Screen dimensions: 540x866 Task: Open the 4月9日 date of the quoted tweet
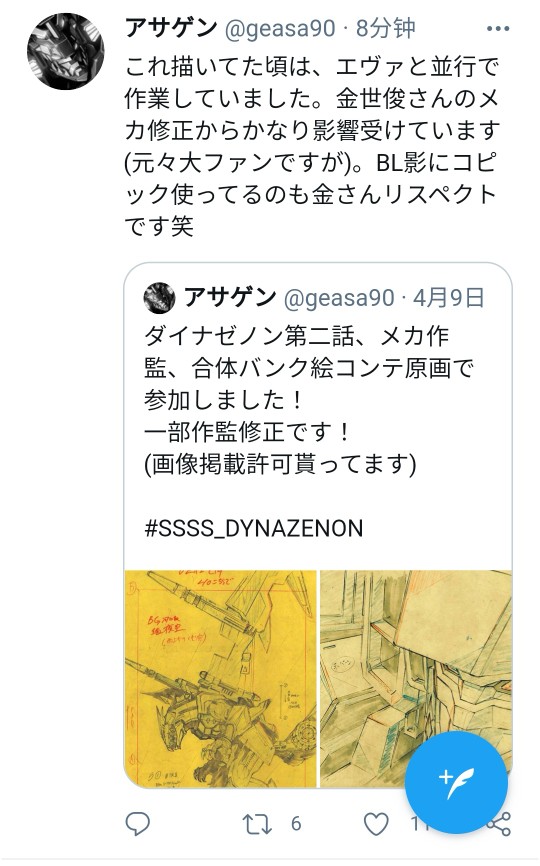point(448,298)
